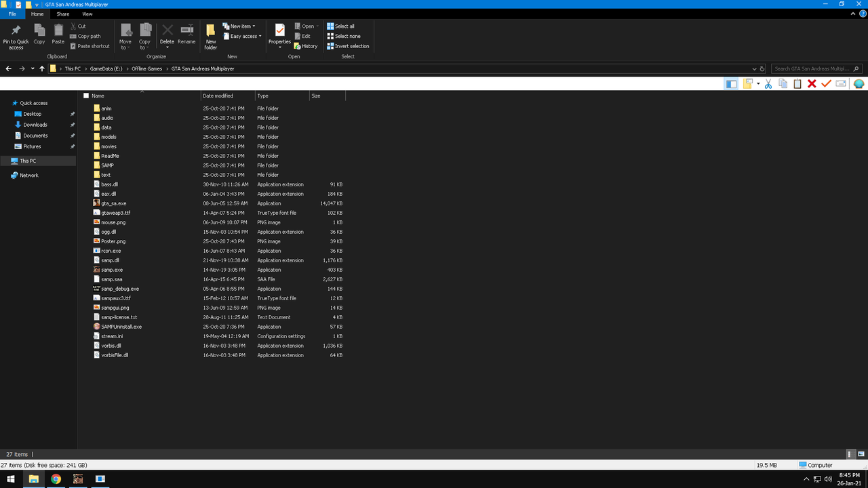The image size is (868, 488).
Task: Open the Copy to dropdown
Action: [x=144, y=37]
